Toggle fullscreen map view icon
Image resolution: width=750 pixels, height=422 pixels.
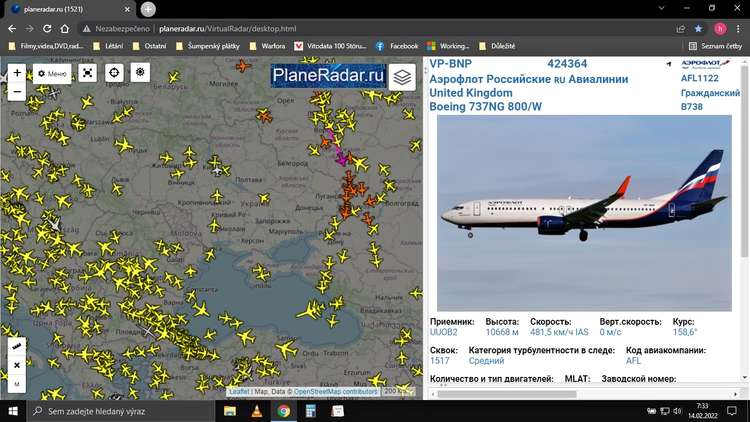click(x=88, y=73)
